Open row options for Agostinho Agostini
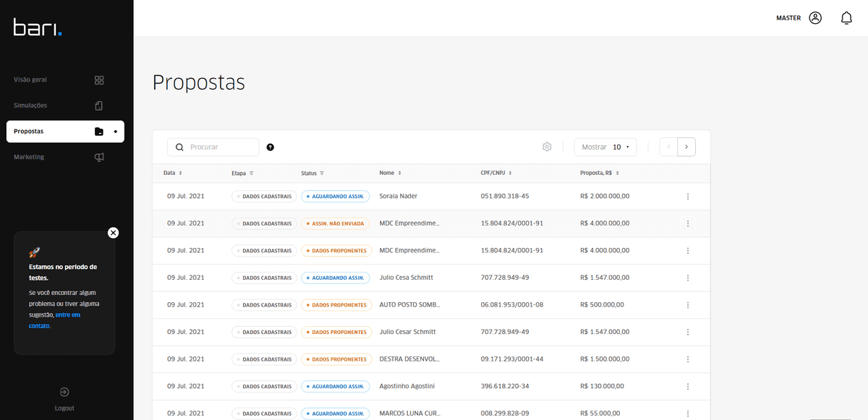 point(687,387)
